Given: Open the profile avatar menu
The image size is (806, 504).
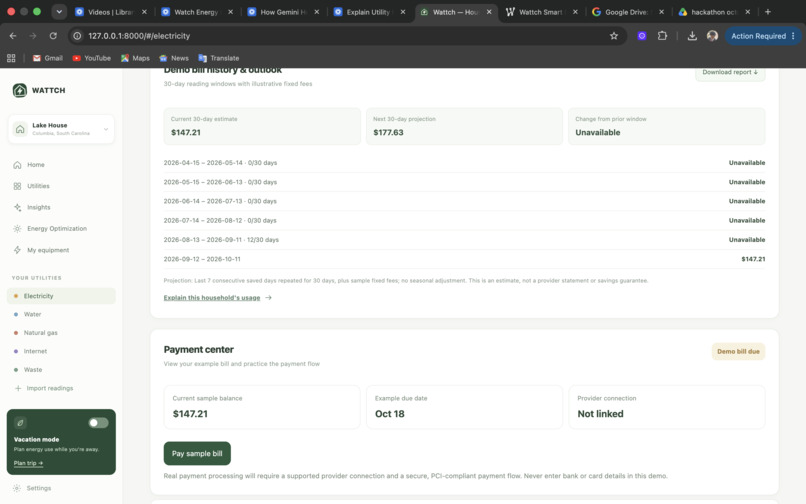Looking at the screenshot, I should click(712, 36).
